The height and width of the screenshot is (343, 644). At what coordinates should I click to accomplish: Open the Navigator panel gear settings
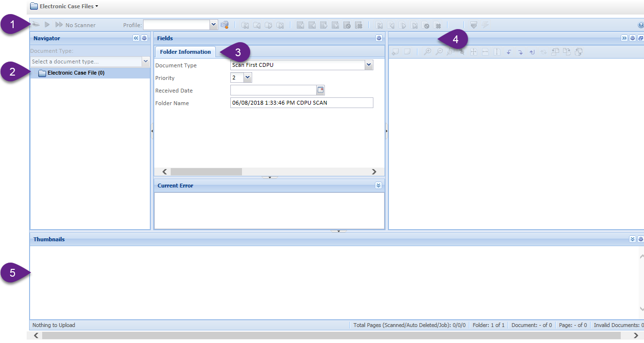coord(144,38)
